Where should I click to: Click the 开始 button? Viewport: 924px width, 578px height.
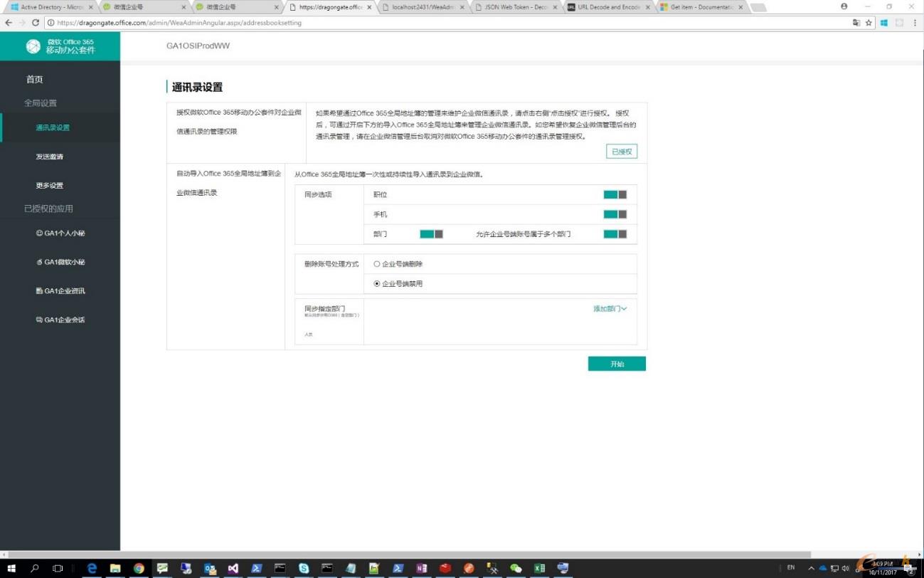[x=617, y=364]
